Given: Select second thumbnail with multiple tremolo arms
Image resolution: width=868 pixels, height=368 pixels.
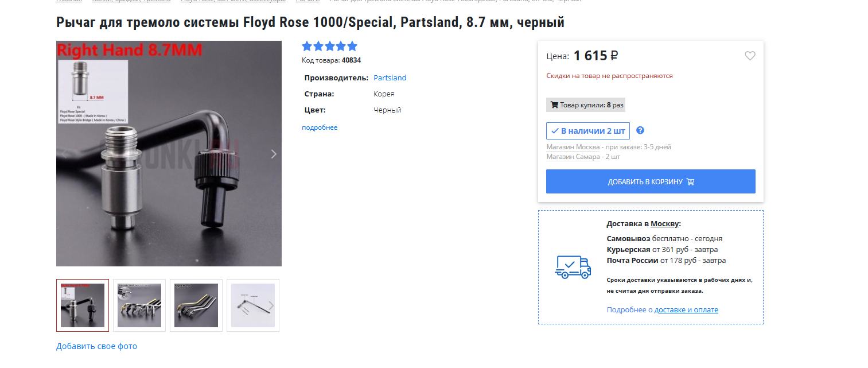Looking at the screenshot, I should pyautogui.click(x=139, y=305).
